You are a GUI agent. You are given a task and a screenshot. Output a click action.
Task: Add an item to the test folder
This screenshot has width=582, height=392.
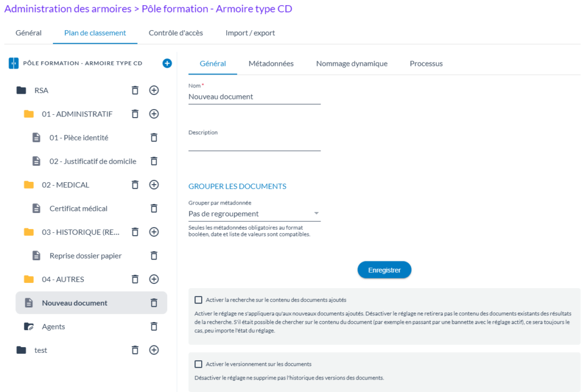click(153, 350)
